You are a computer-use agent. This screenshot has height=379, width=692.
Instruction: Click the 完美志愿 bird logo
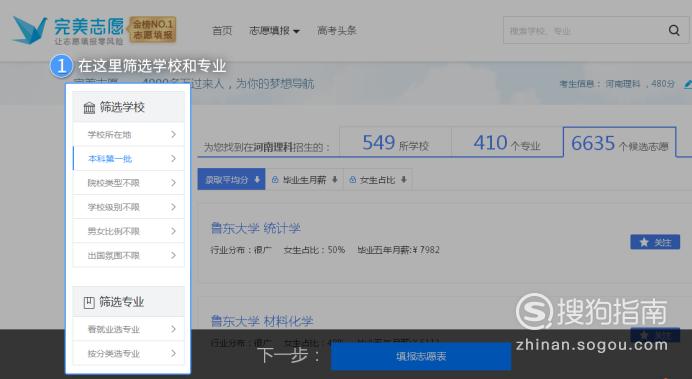click(30, 30)
